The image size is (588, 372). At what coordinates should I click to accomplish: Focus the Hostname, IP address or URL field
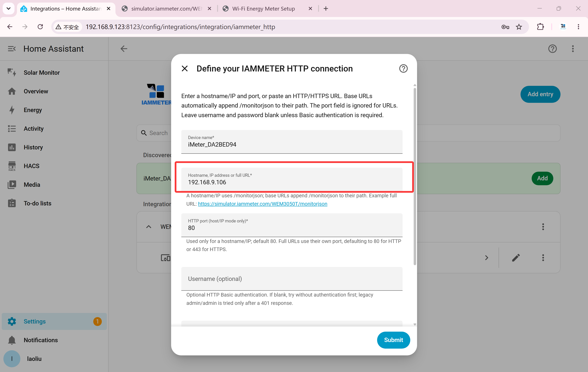tap(292, 179)
